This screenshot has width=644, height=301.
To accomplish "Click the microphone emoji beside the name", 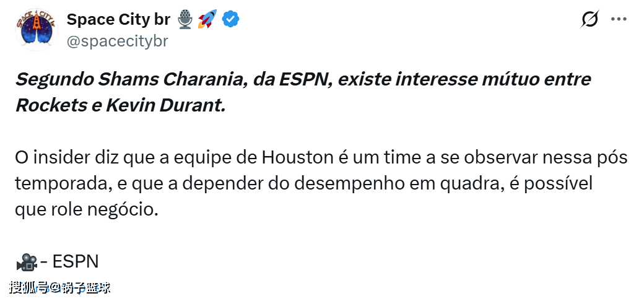I will 186,19.
